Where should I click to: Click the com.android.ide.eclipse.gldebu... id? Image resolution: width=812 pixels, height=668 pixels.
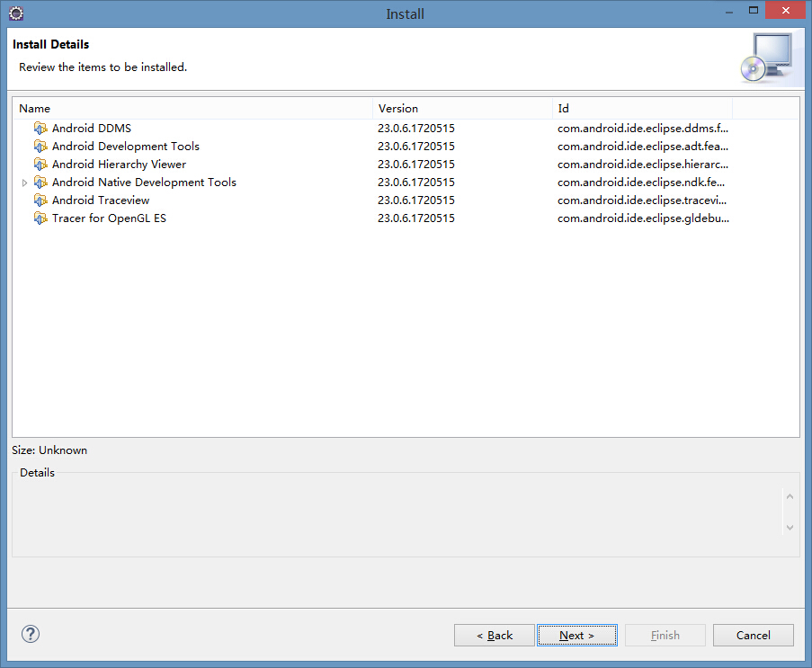643,218
